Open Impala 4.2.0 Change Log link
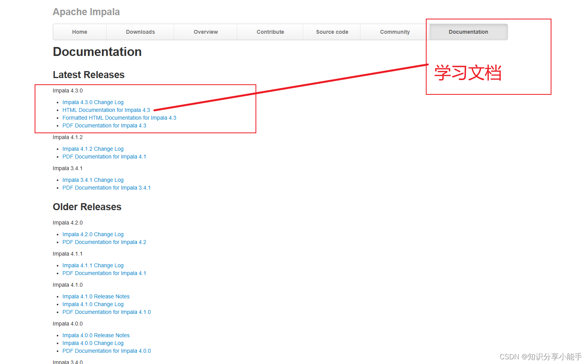The height and width of the screenshot is (364, 588). coord(93,234)
